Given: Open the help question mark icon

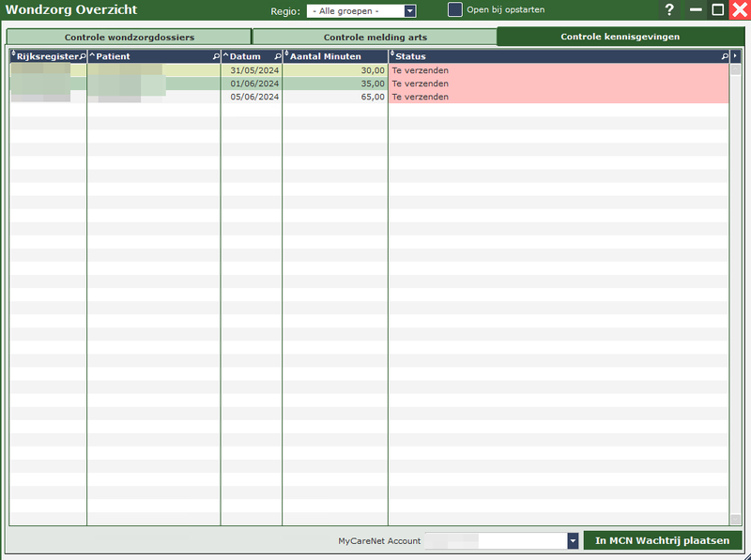Looking at the screenshot, I should (x=669, y=9).
